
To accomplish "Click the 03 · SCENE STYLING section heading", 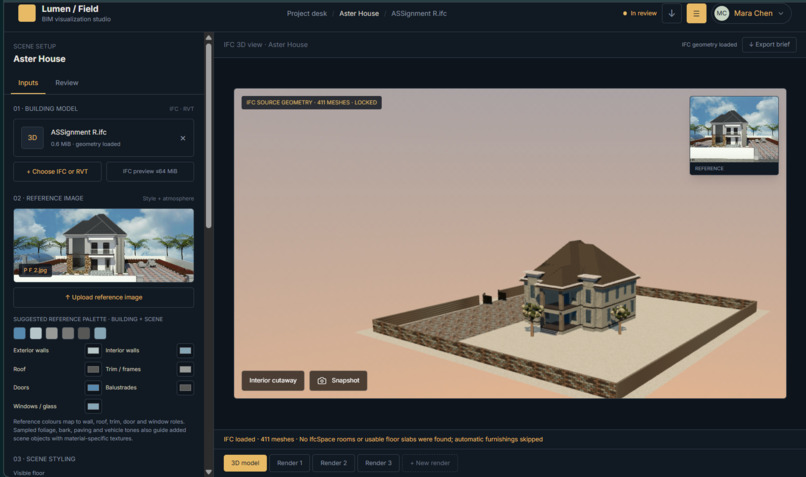I will [44, 459].
